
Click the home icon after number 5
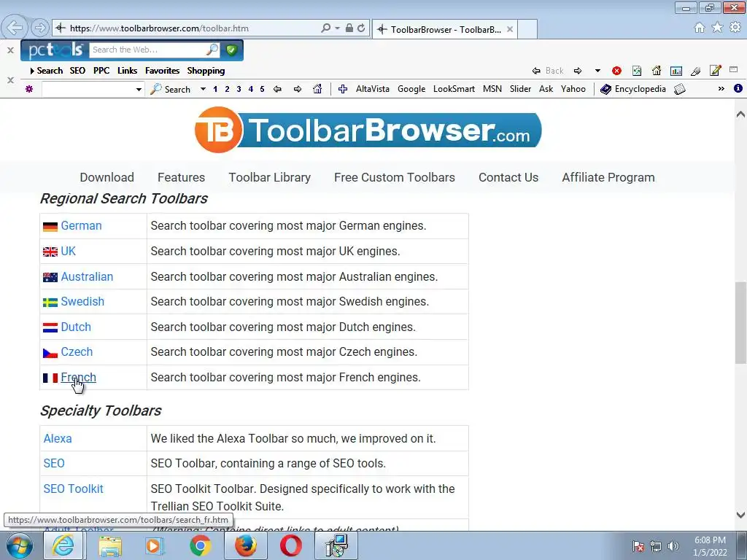tap(317, 88)
